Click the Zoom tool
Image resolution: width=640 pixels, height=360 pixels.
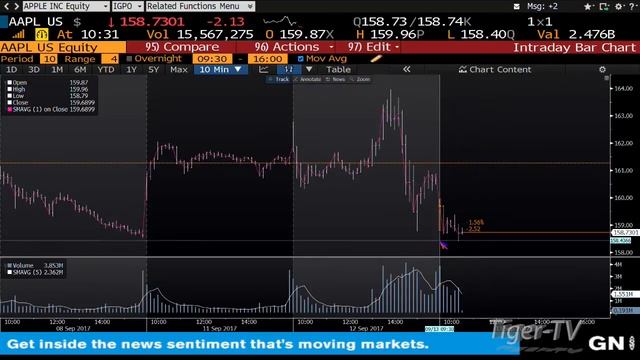coord(360,79)
